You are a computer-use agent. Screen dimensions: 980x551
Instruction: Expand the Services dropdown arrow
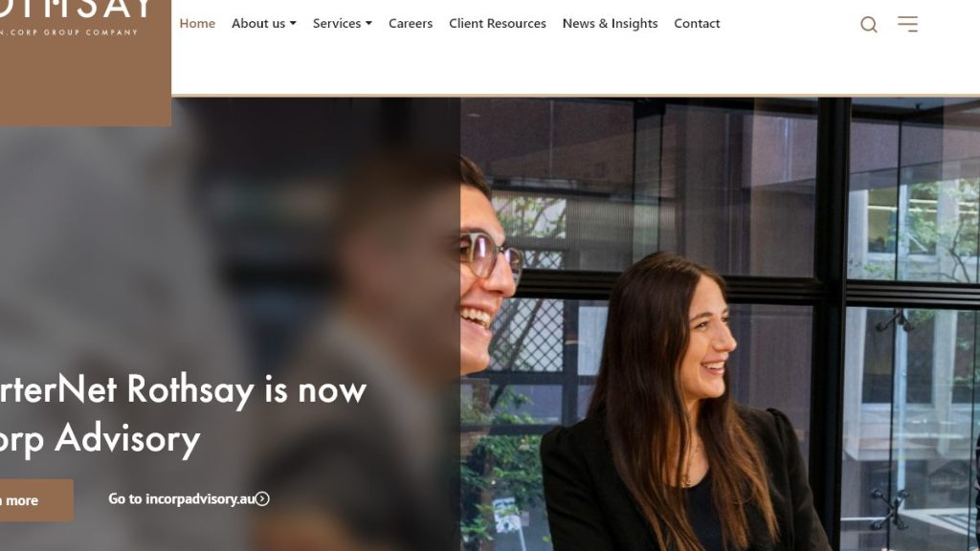coord(368,24)
